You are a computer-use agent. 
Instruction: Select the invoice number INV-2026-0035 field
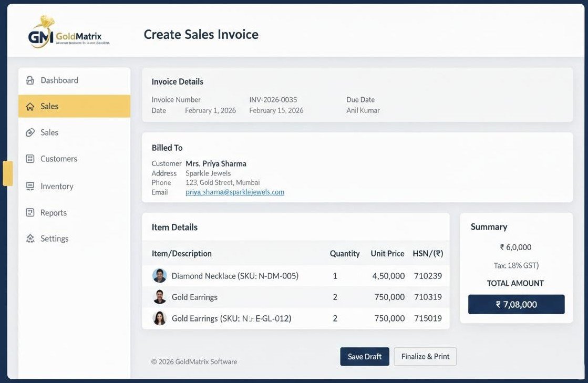click(x=273, y=100)
